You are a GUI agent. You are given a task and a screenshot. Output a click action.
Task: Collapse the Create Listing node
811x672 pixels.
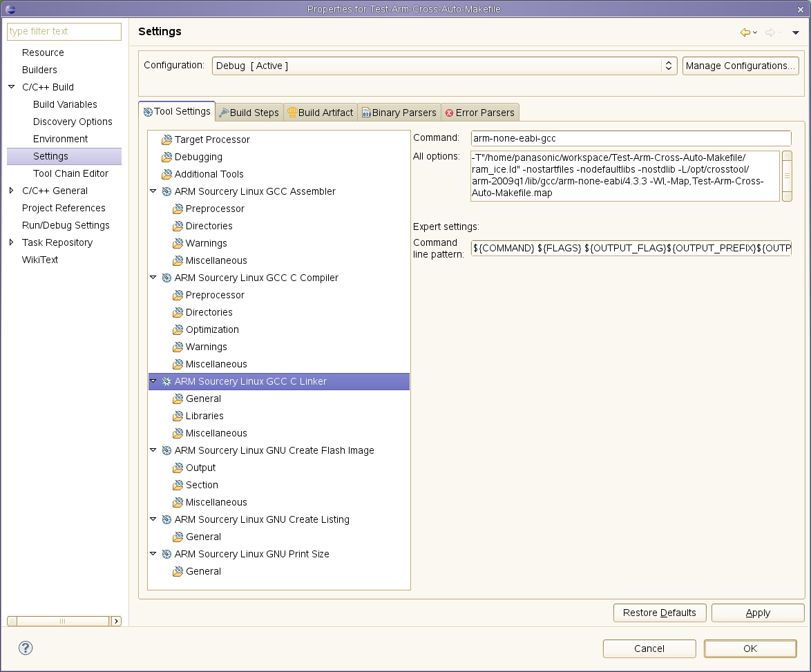tap(153, 519)
